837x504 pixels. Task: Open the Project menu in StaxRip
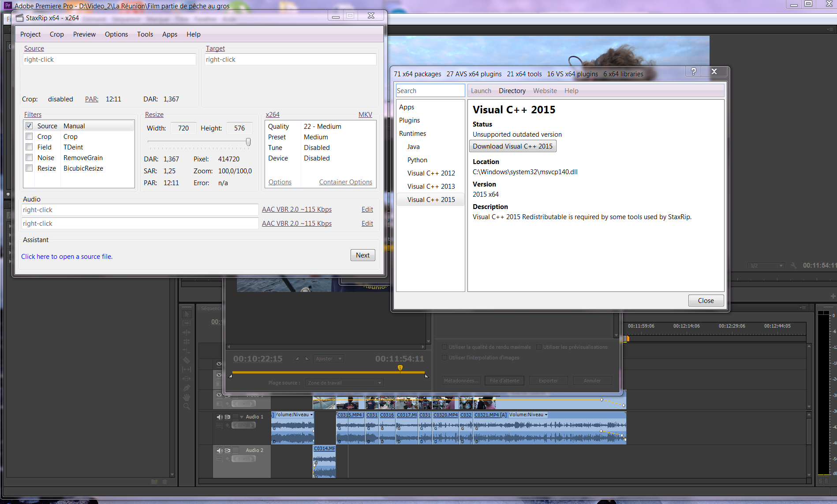click(x=30, y=34)
